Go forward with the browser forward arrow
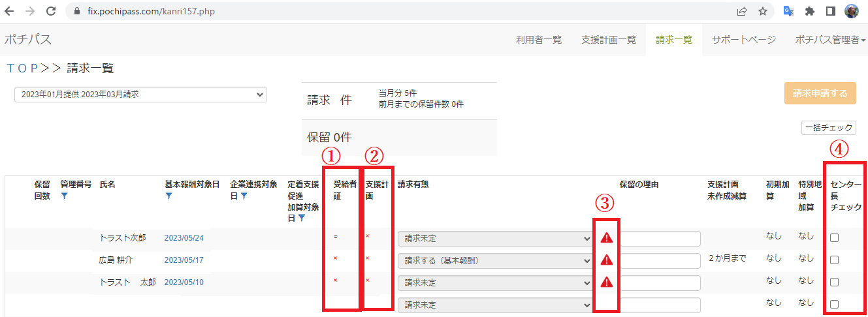Viewport: 868px width, 317px height. (x=30, y=11)
